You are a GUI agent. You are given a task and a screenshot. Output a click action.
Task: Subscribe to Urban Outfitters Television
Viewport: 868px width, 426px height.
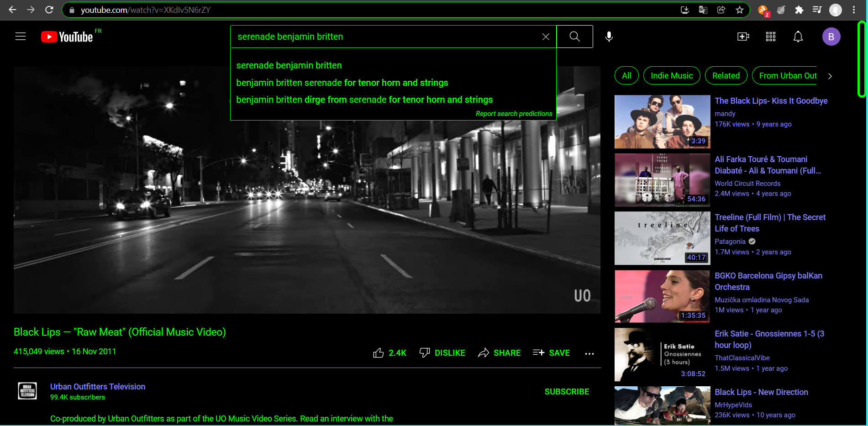pos(567,392)
